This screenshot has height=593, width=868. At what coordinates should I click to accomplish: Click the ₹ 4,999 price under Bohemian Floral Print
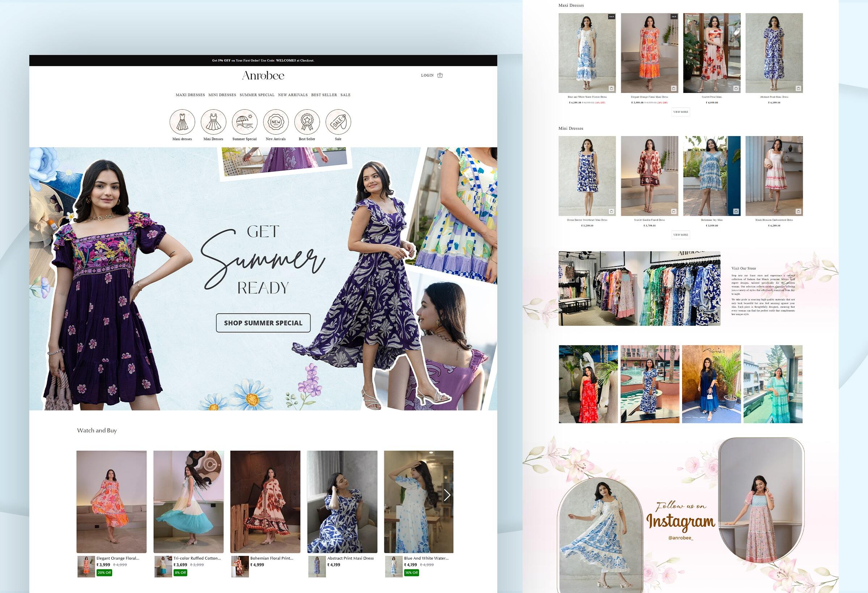(258, 565)
